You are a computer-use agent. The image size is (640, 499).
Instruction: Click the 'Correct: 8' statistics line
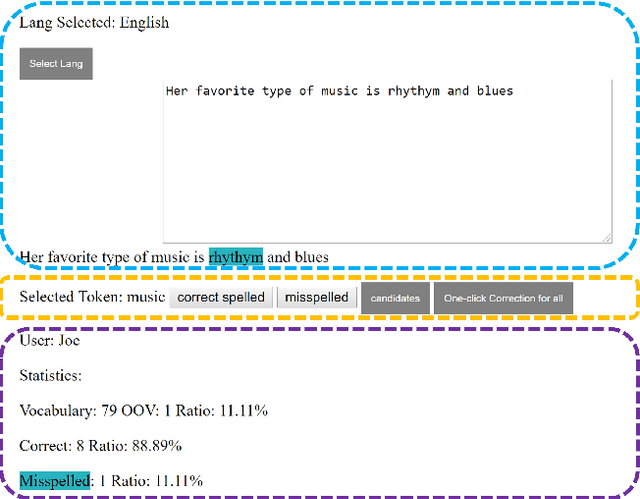[100, 446]
